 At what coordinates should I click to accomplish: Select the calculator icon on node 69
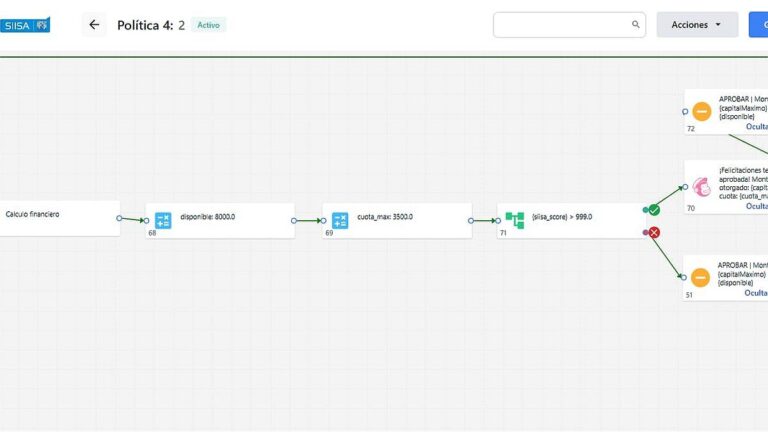(340, 221)
